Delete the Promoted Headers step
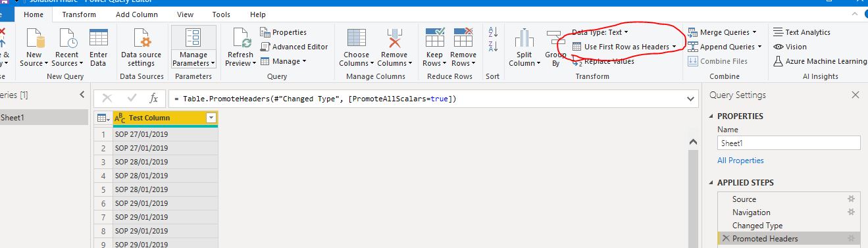Image resolution: width=868 pixels, height=248 pixels. point(726,238)
